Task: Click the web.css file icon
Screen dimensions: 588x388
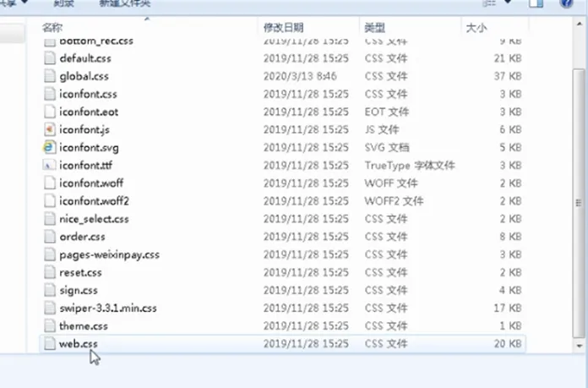Action: pyautogui.click(x=50, y=344)
